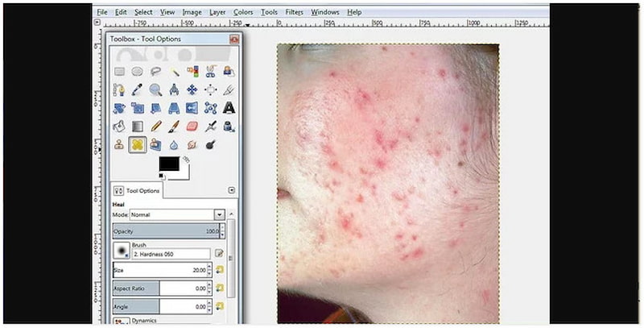Open the Colors menu

242,13
